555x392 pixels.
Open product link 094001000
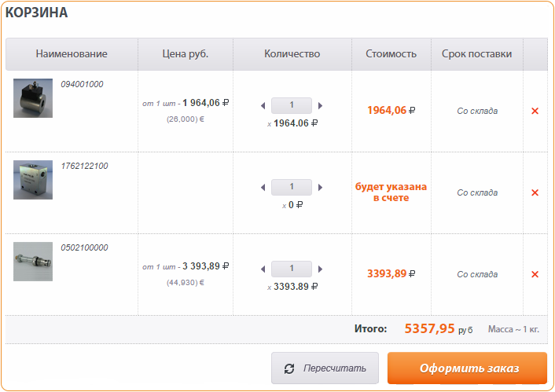(82, 84)
